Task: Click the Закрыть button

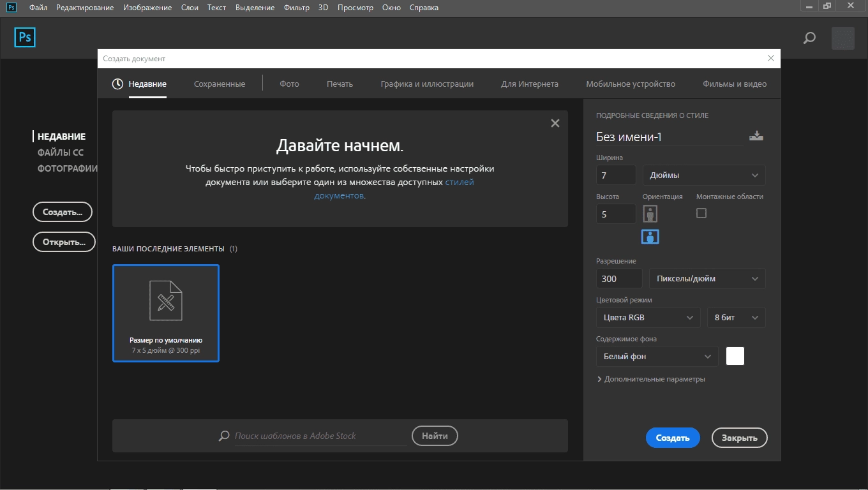Action: tap(740, 438)
